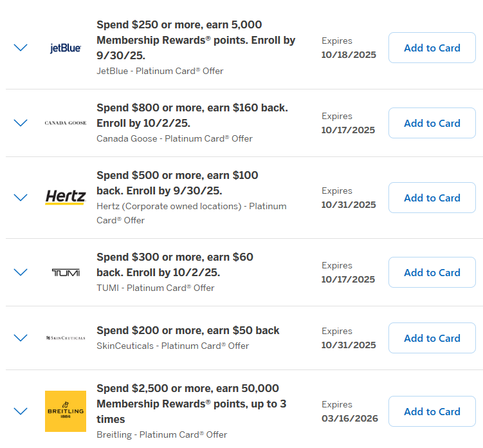Add the Hertz offer to card
The width and height of the screenshot is (483, 448).
[x=432, y=198]
